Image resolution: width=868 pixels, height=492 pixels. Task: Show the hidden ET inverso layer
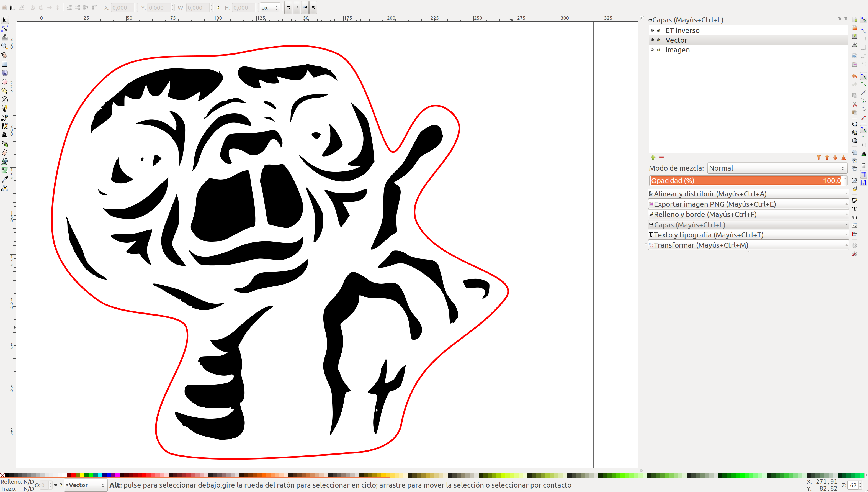[x=652, y=30]
